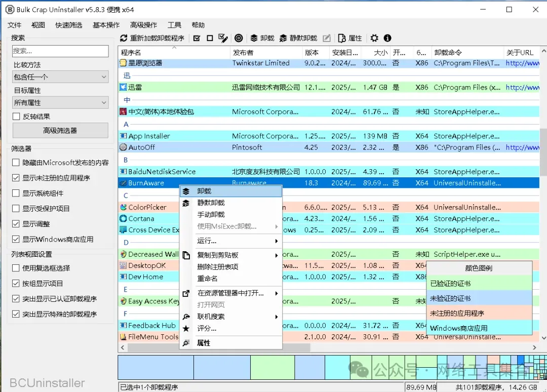547x392 pixels.
Task: Click the select all checked-box toolbar icon
Action: coord(197,38)
